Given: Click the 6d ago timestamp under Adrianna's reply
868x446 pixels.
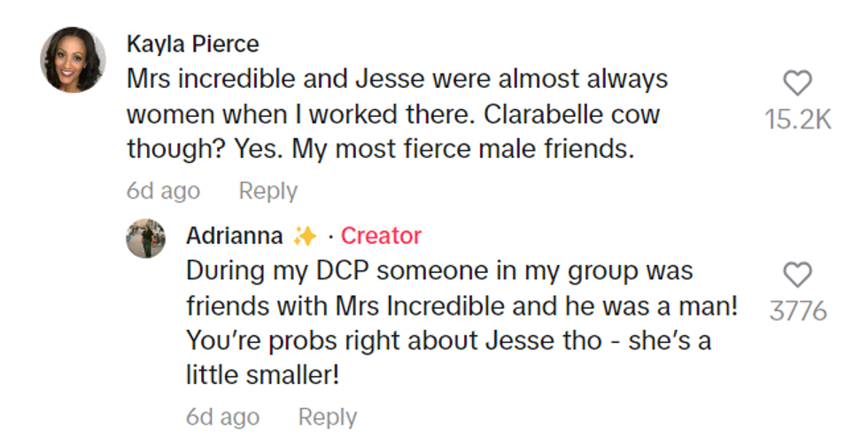Looking at the screenshot, I should (222, 417).
